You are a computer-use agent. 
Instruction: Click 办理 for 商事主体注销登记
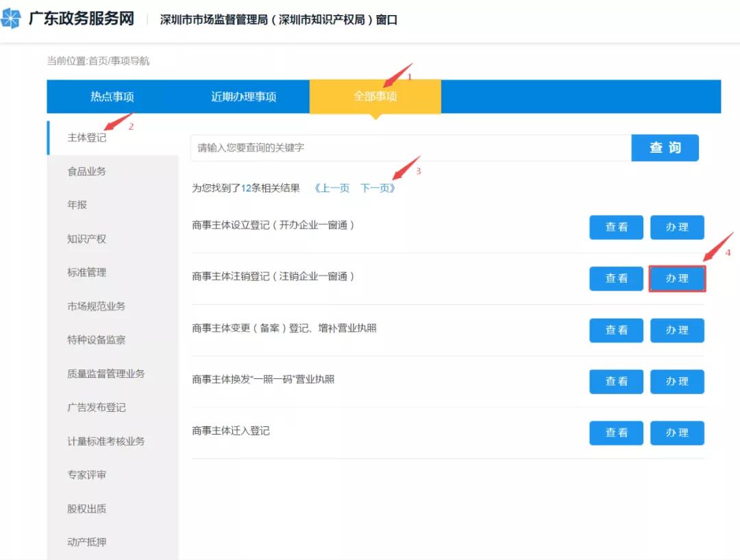tap(677, 278)
